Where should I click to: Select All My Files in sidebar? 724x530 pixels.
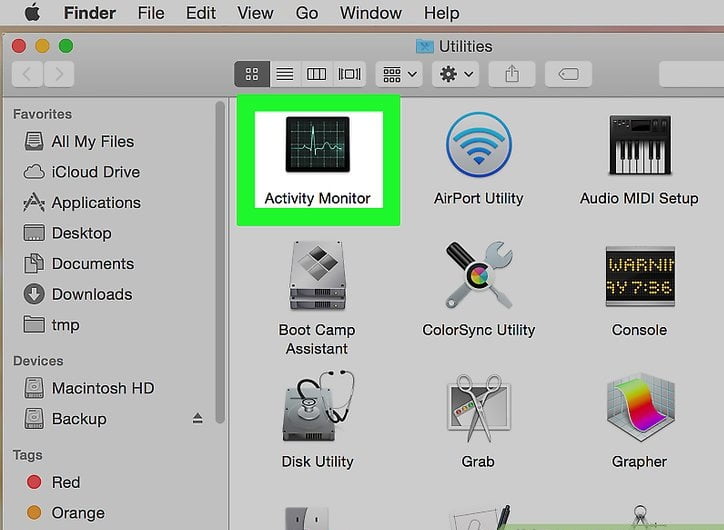(79, 141)
